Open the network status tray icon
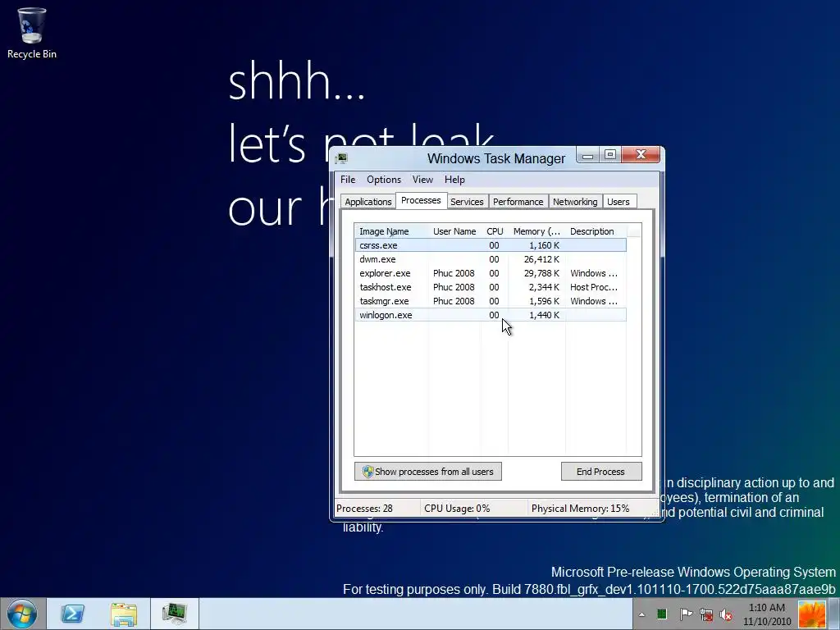Image resolution: width=840 pixels, height=630 pixels. tap(706, 614)
